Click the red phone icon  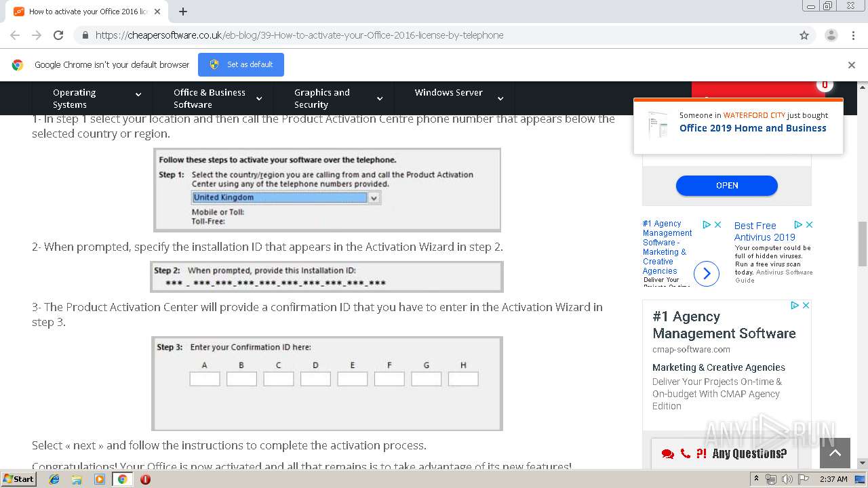[686, 453]
